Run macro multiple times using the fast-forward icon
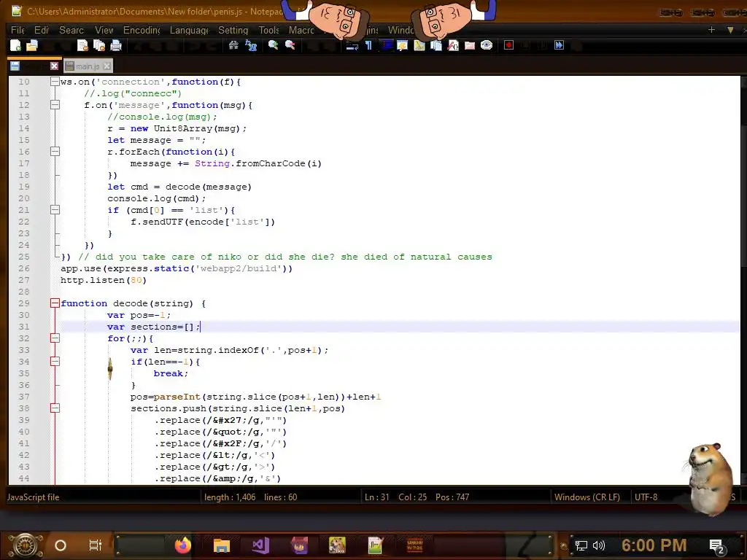 pos(560,46)
